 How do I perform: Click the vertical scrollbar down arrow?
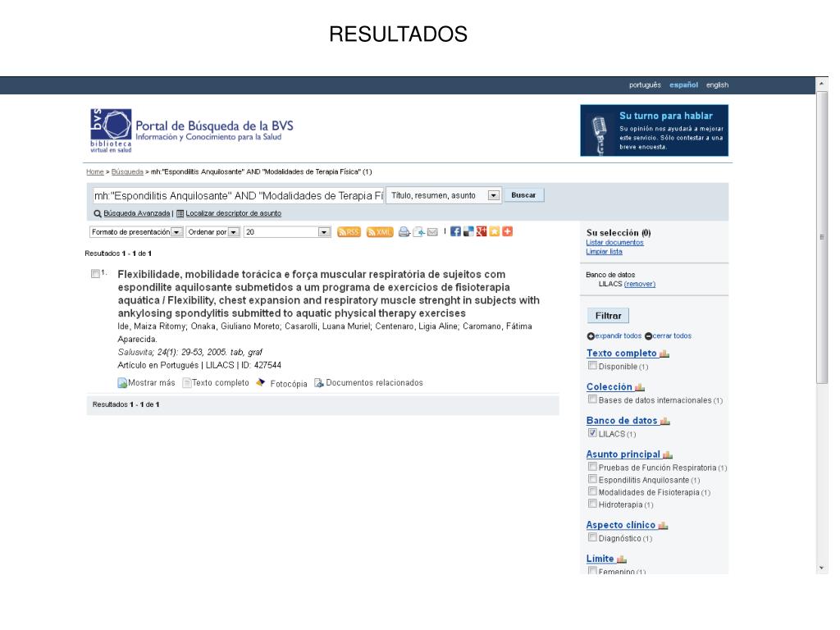click(822, 568)
